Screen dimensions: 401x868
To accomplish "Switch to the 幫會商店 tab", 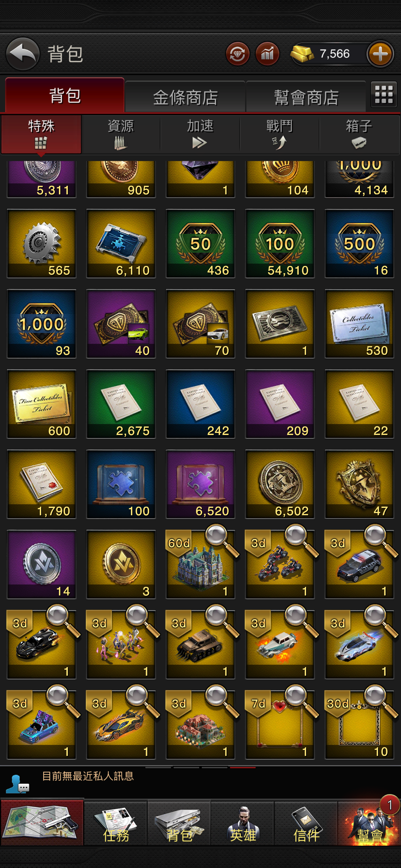I will pos(306,97).
